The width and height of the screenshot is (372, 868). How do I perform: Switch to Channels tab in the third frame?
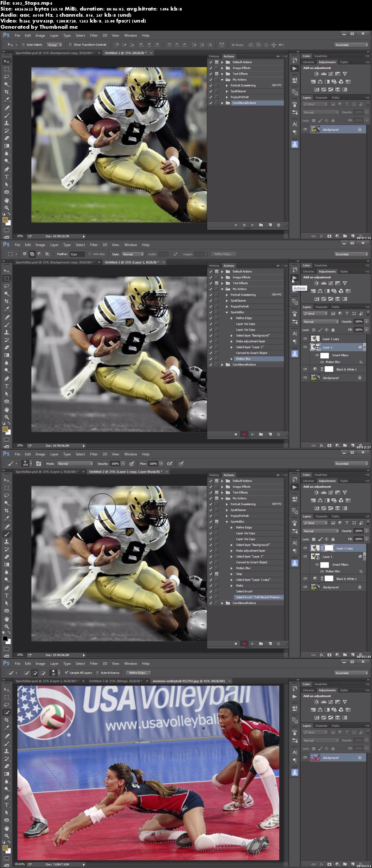pos(321,516)
